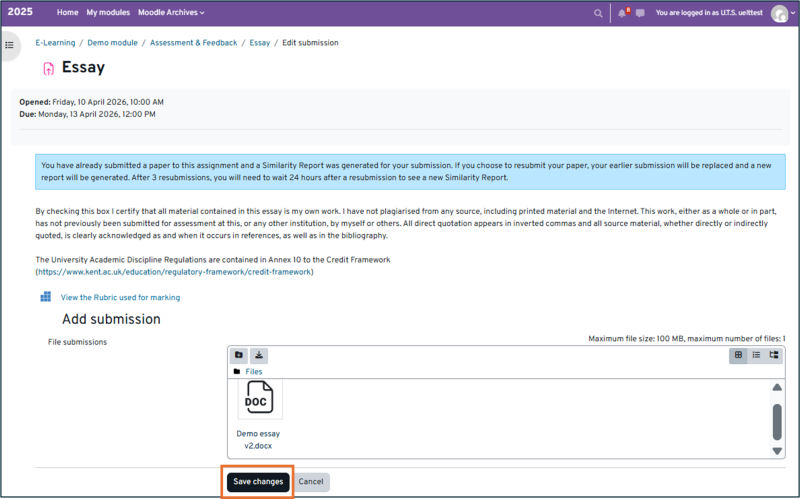Click the Opened date line

(x=91, y=102)
